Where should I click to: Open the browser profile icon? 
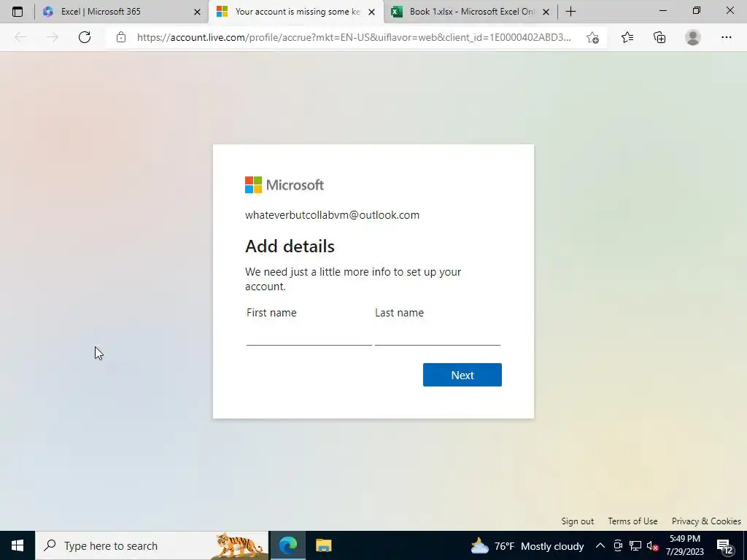[x=693, y=37]
